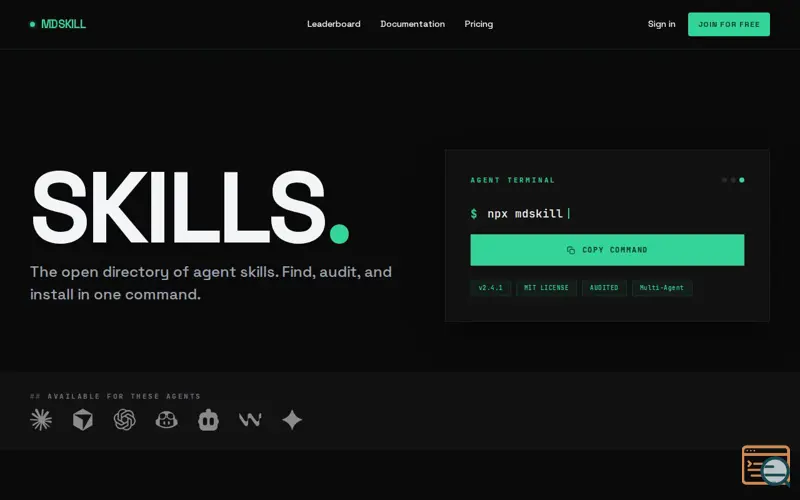Click the MIT LICENSE badge

coord(546,288)
